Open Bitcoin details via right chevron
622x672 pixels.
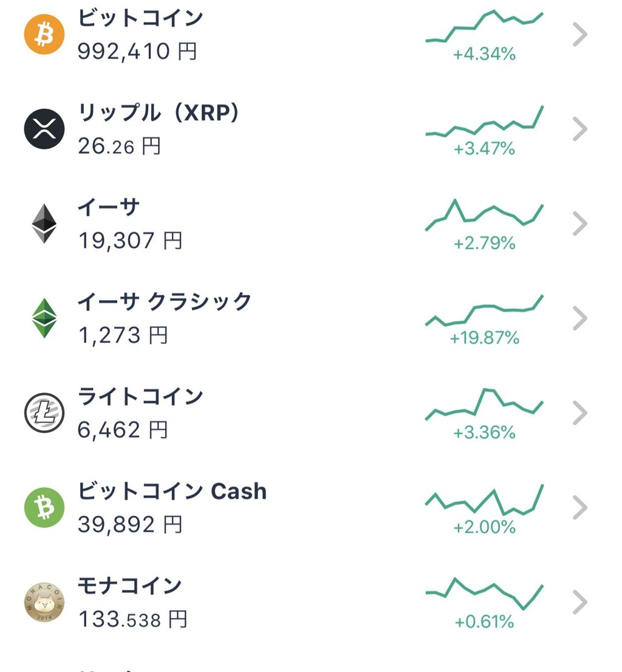coord(580,35)
